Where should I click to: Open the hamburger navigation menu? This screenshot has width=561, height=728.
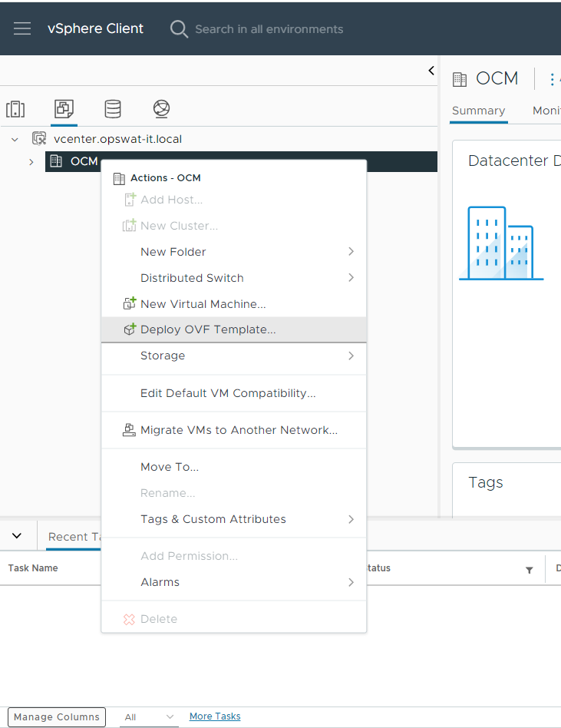click(x=21, y=28)
